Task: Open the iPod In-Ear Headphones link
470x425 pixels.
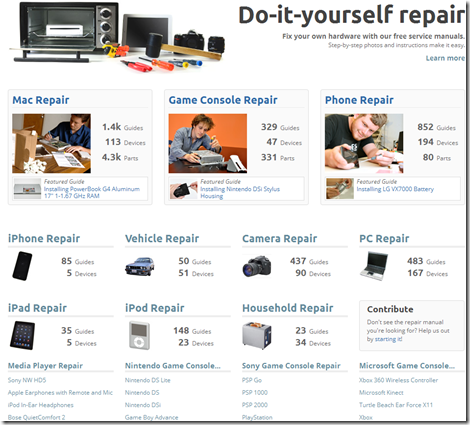Action: (x=41, y=405)
